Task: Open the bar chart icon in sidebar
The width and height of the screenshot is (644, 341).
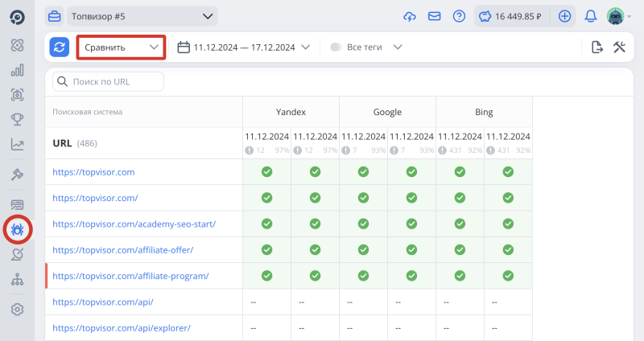Action: click(x=17, y=70)
